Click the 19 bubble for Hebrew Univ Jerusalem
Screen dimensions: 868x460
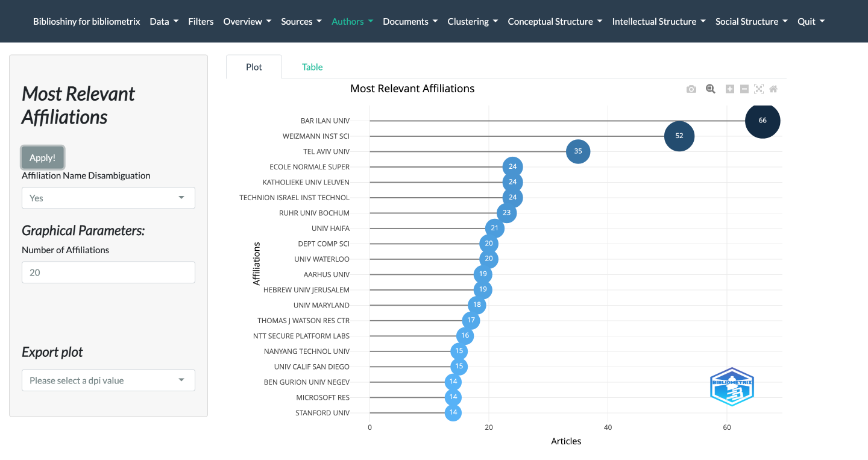point(483,290)
